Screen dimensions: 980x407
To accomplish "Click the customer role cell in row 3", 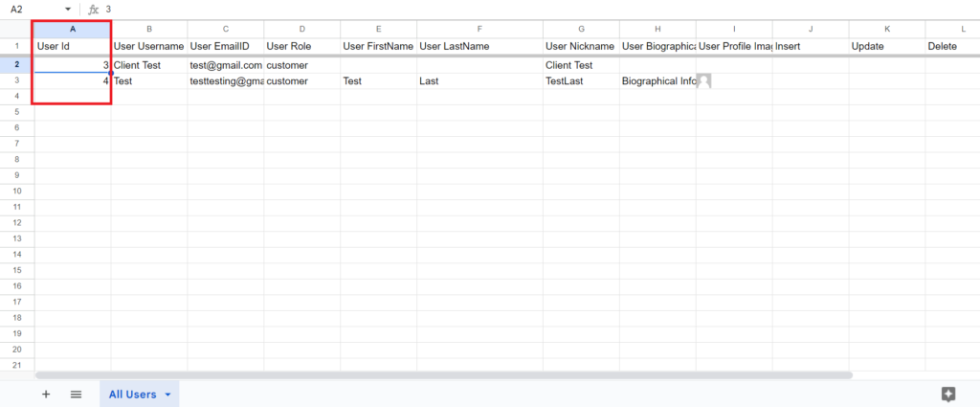I will (x=301, y=80).
